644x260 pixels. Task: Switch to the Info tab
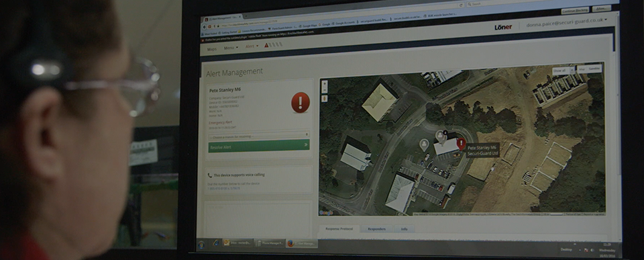404,228
